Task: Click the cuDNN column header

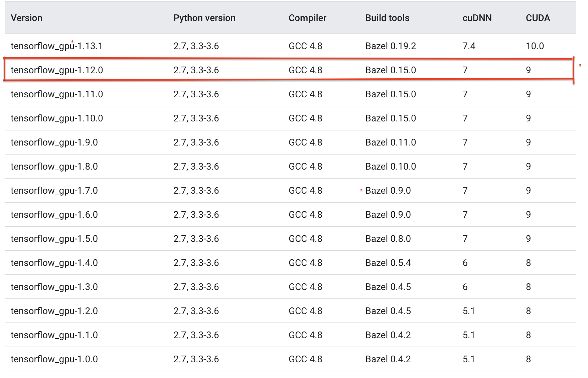Action: (x=477, y=18)
